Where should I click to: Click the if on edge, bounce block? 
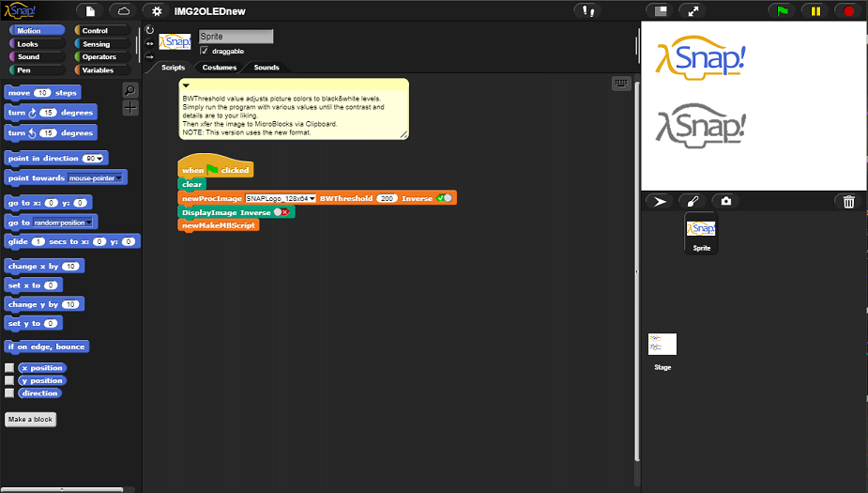(x=47, y=347)
